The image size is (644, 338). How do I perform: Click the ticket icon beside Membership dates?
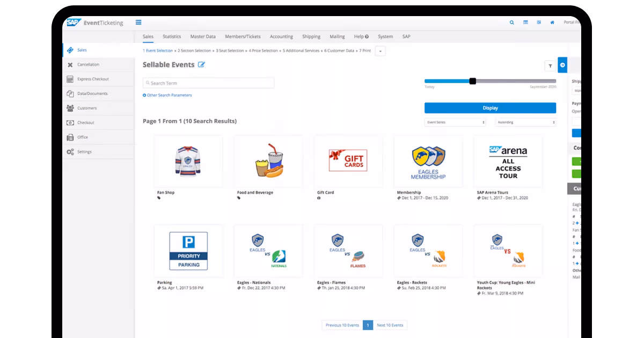399,198
